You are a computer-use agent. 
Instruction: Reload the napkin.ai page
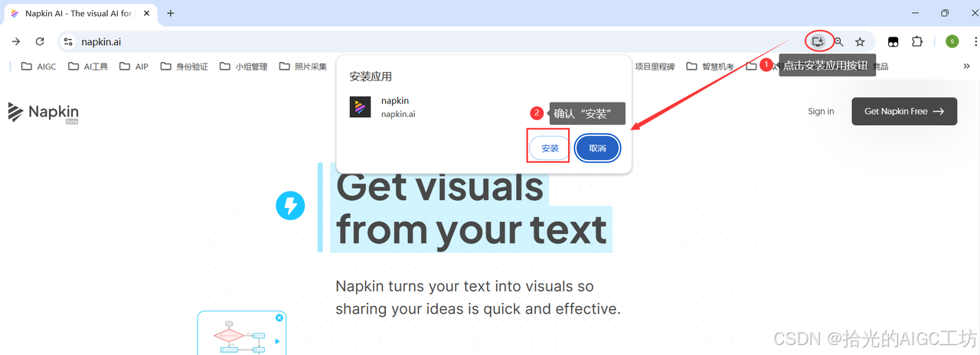point(38,42)
